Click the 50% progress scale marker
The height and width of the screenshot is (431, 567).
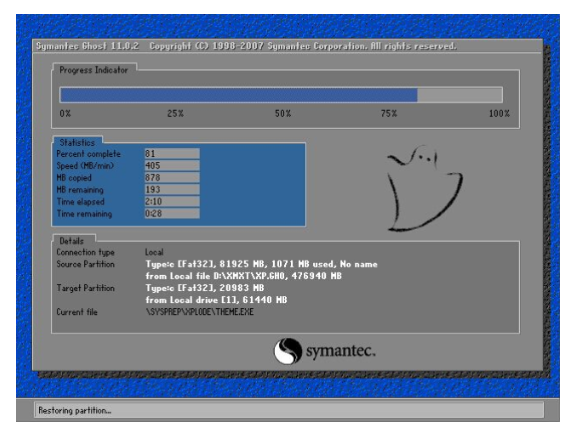(283, 114)
